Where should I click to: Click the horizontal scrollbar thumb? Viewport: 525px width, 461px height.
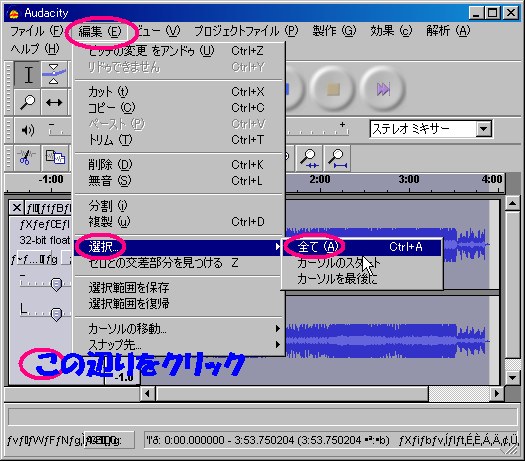click(292, 393)
